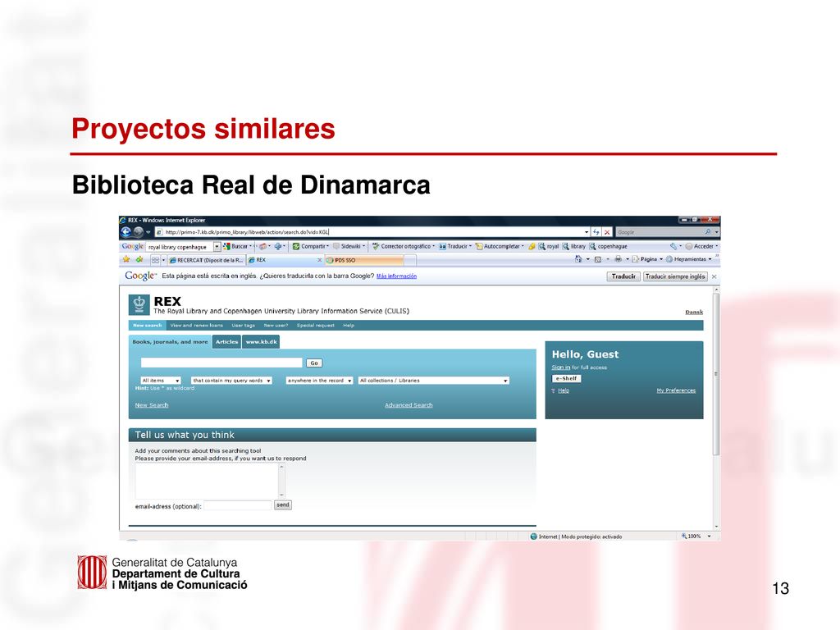Click the Google Toolbar Buscar button
Viewport: 840px width, 630px height.
pos(235,246)
